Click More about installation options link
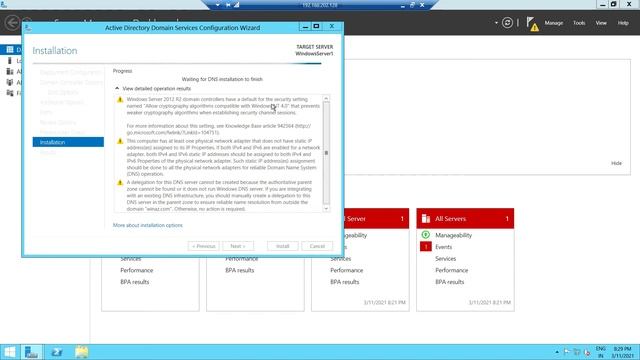The width and height of the screenshot is (640, 360). click(148, 225)
